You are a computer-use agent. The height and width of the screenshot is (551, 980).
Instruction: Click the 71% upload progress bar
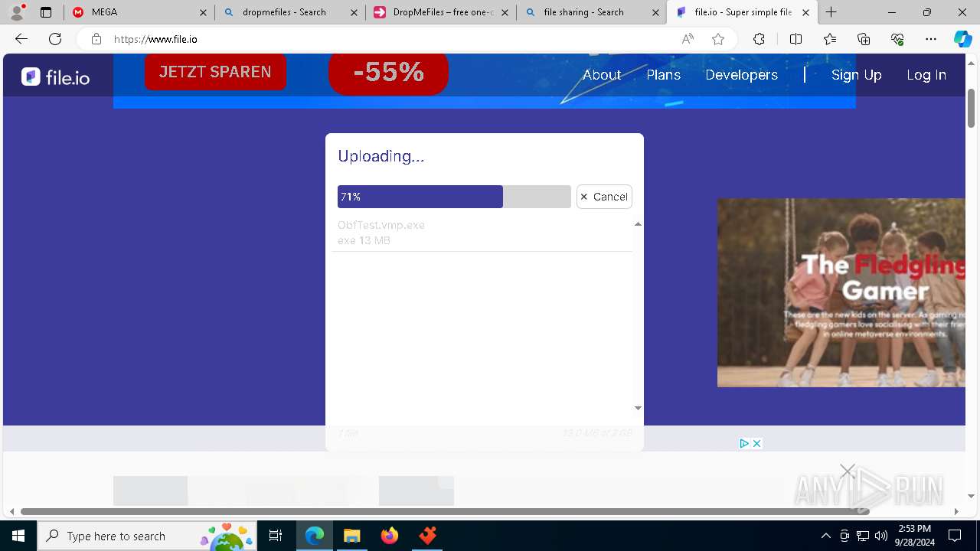click(454, 197)
